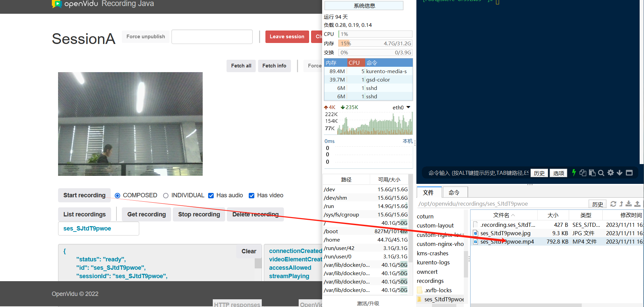Open the eth0 network interface dropdown
The height and width of the screenshot is (307, 644).
pos(402,107)
